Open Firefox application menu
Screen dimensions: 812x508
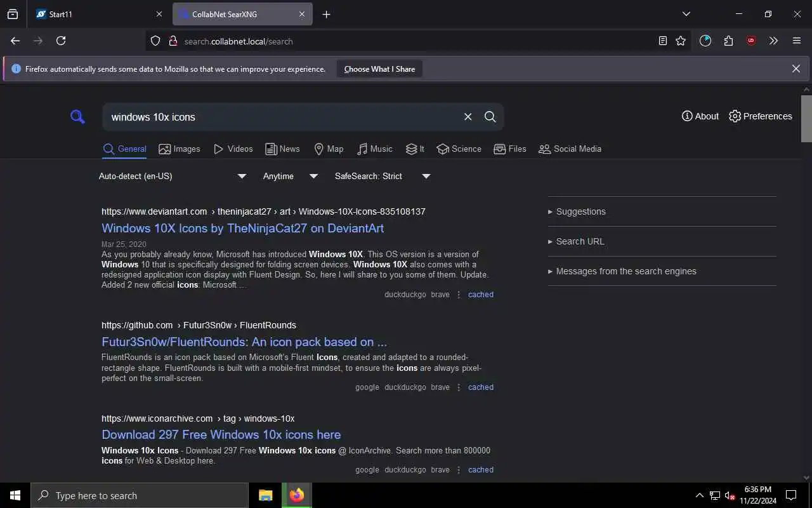point(797,41)
